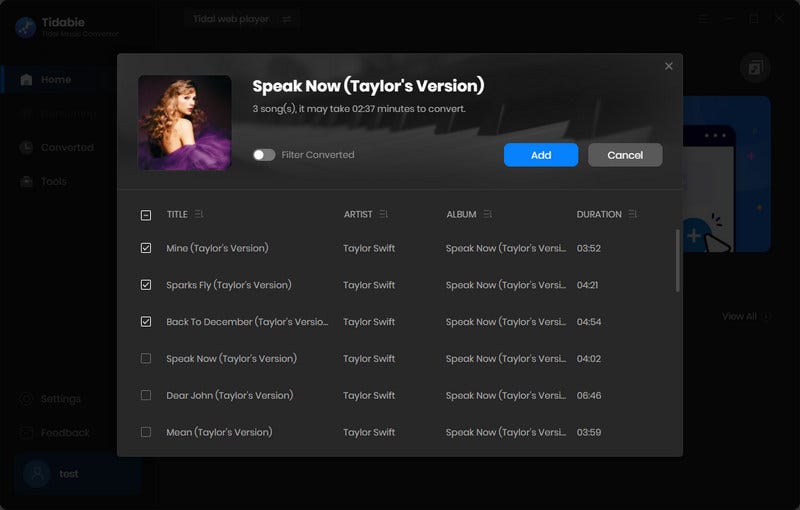Image resolution: width=800 pixels, height=510 pixels.
Task: Click the test user avatar icon
Action: click(37, 474)
